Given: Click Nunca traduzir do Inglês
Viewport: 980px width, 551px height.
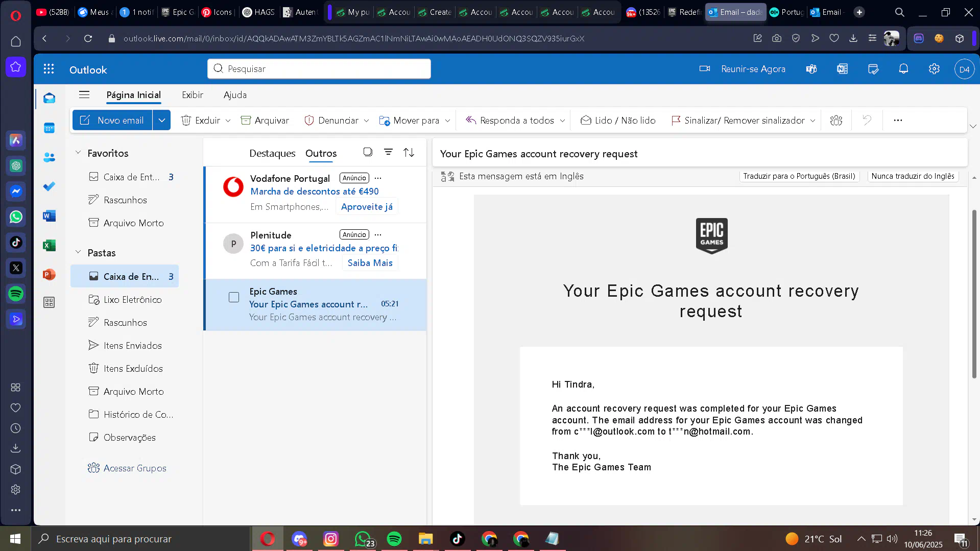Looking at the screenshot, I should click(913, 176).
